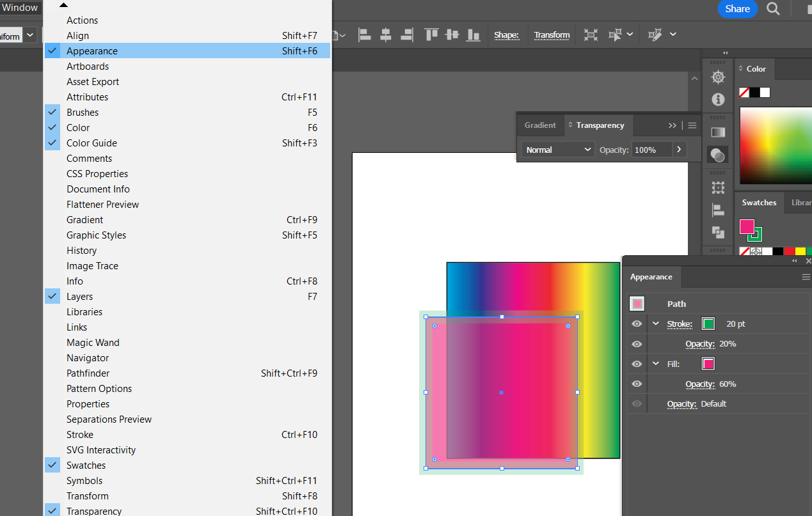Click the Pathfinder icon in the dock
812x516 pixels.
(718, 232)
